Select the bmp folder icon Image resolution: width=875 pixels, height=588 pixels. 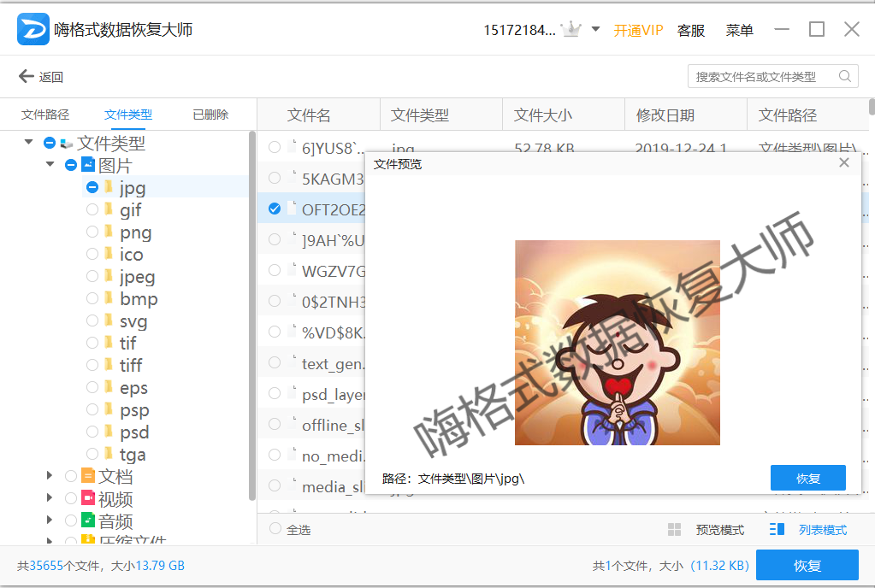click(109, 298)
